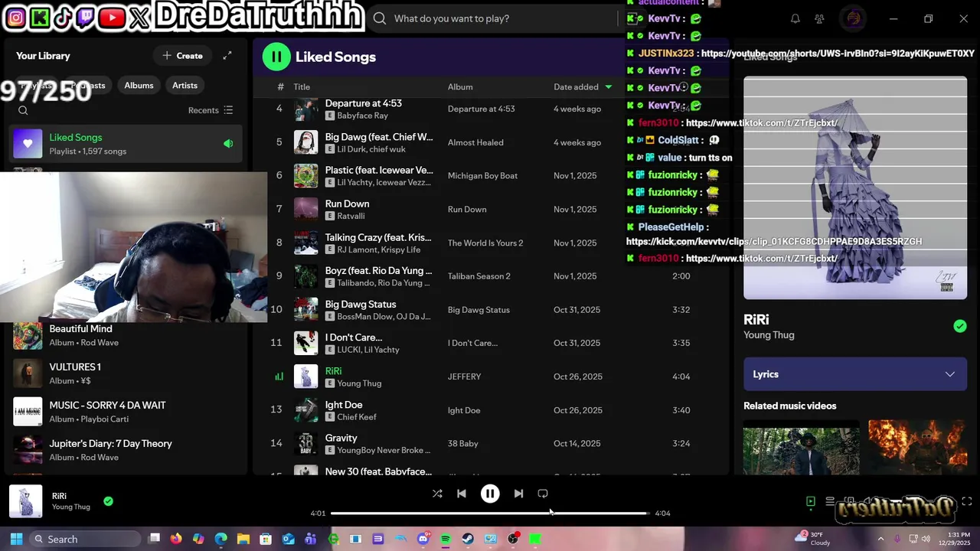Open File Explorer from the taskbar

243,539
